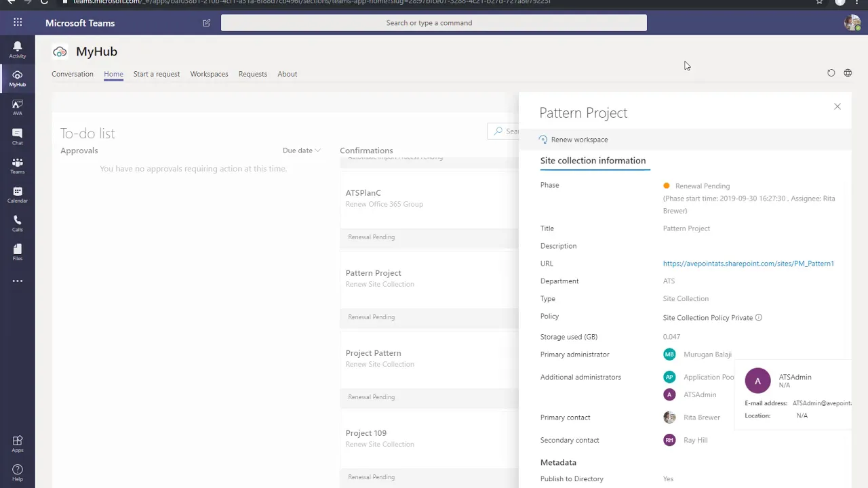Open the ATSPlanC confirmation card
Image resolution: width=868 pixels, height=488 pixels.
pos(429,210)
